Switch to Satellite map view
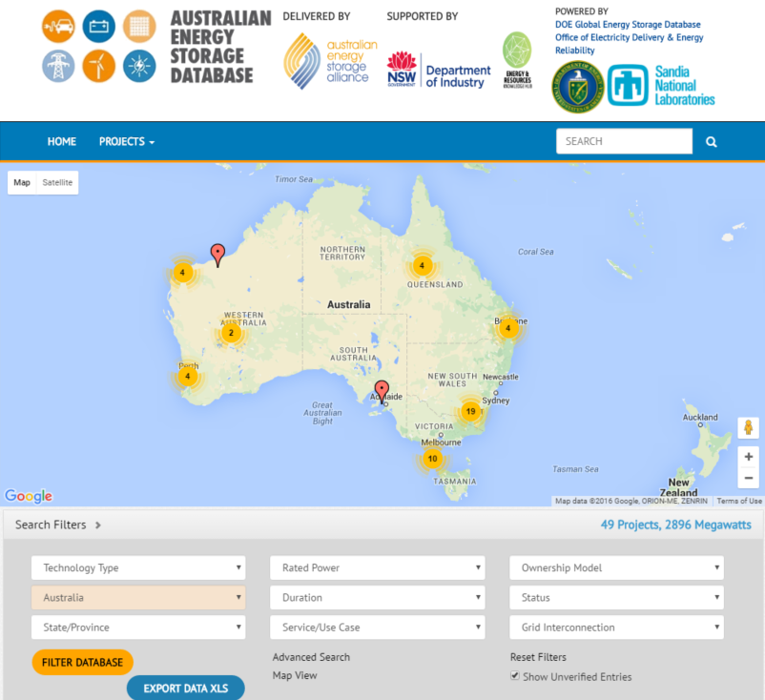The height and width of the screenshot is (700, 765). tap(57, 182)
